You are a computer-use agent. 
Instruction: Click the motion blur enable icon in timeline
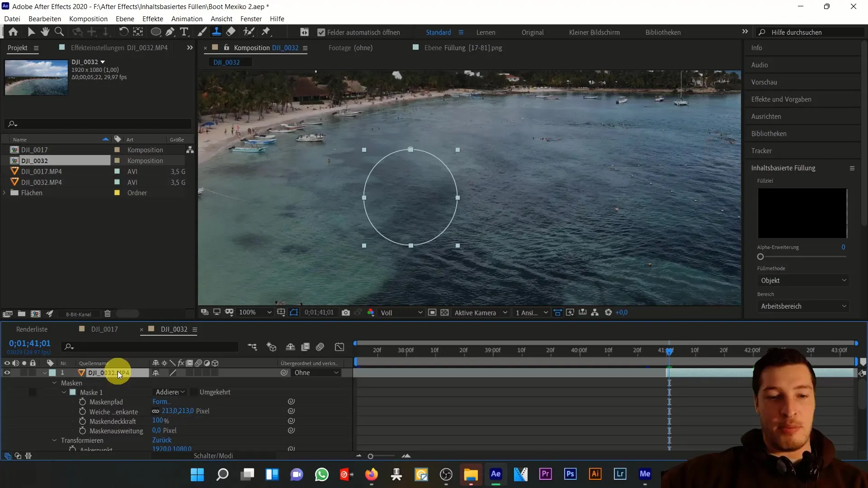(x=320, y=347)
